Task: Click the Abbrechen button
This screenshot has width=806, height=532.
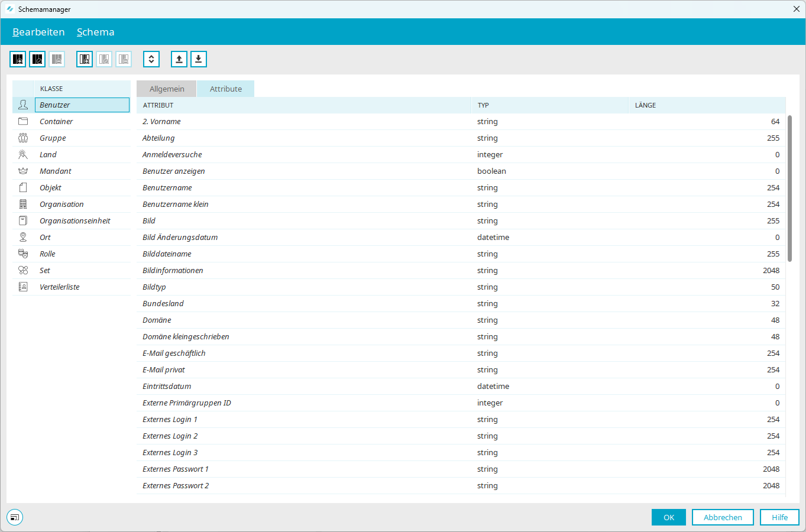Action: pos(723,517)
